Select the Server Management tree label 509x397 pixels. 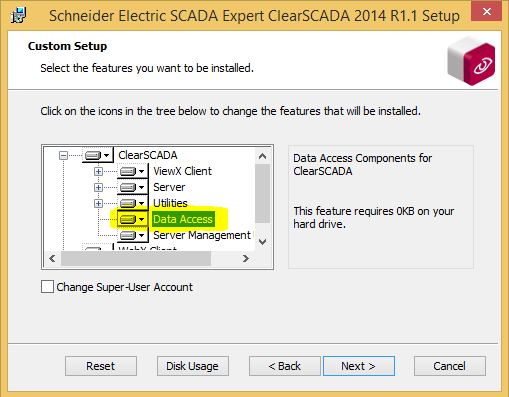202,235
